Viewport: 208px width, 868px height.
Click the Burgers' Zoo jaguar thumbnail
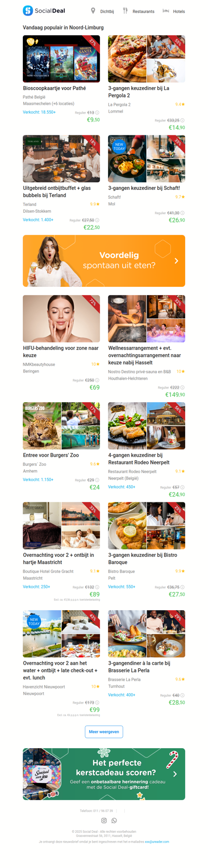(42, 426)
